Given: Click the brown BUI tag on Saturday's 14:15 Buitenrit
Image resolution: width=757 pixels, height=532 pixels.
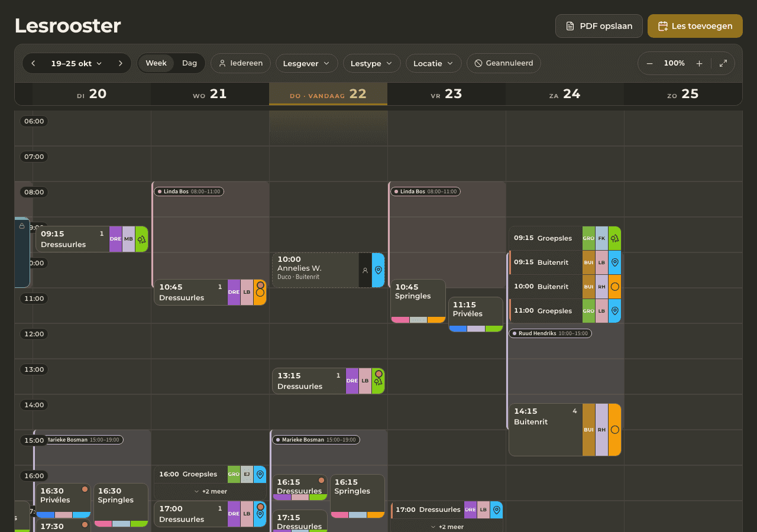Looking at the screenshot, I should 588,430.
